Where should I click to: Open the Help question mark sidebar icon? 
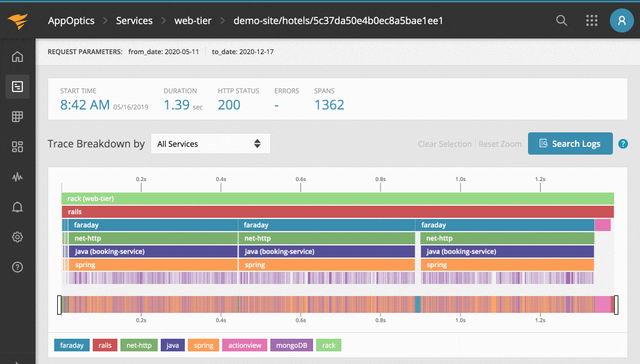[17, 267]
